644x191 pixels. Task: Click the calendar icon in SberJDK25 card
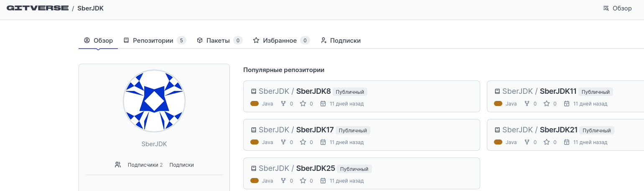[x=323, y=181]
